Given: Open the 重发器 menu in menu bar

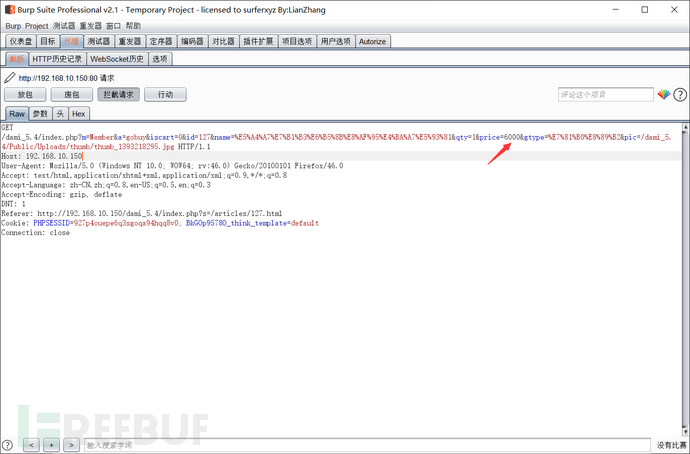Looking at the screenshot, I should click(x=90, y=26).
